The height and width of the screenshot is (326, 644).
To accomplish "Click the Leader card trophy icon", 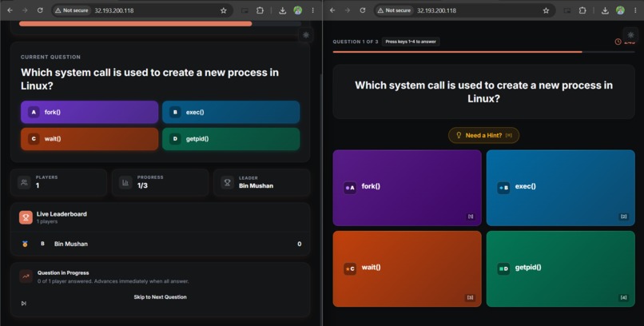I will pyautogui.click(x=227, y=182).
